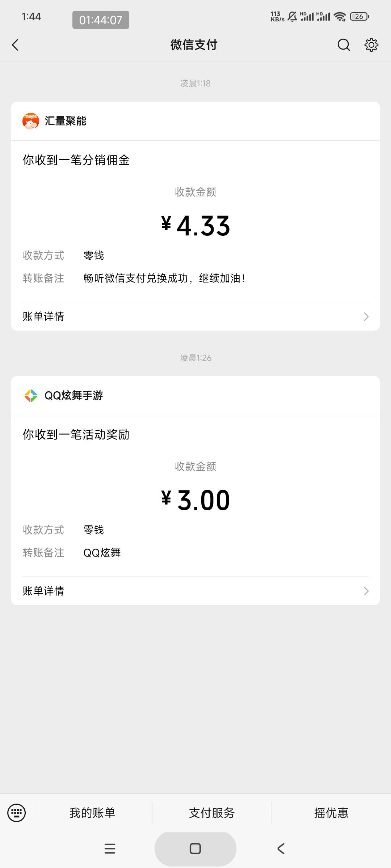The height and width of the screenshot is (868, 391).
Task: Expand 账单详情 chevron for ¥3.00 reward
Action: pos(366,591)
